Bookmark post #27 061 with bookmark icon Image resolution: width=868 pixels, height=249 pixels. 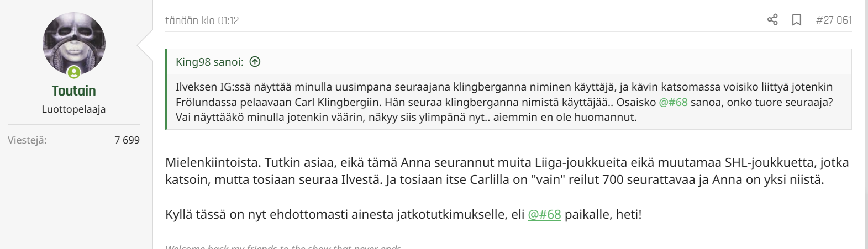[x=797, y=20]
